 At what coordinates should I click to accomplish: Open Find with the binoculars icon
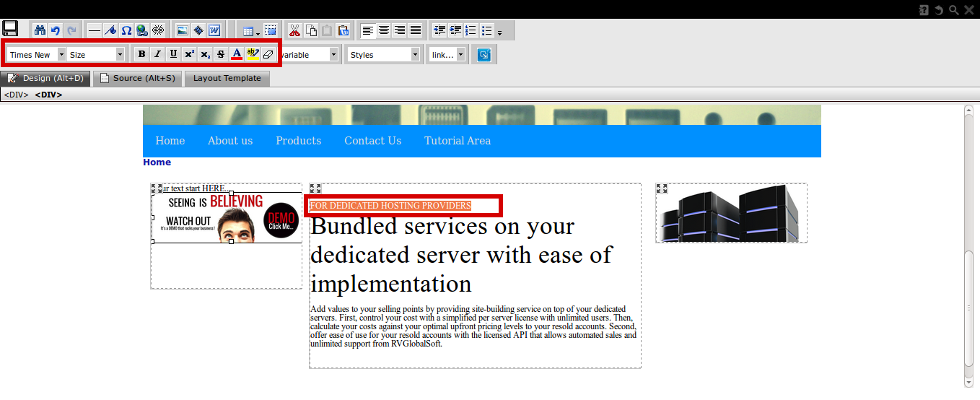(x=40, y=30)
